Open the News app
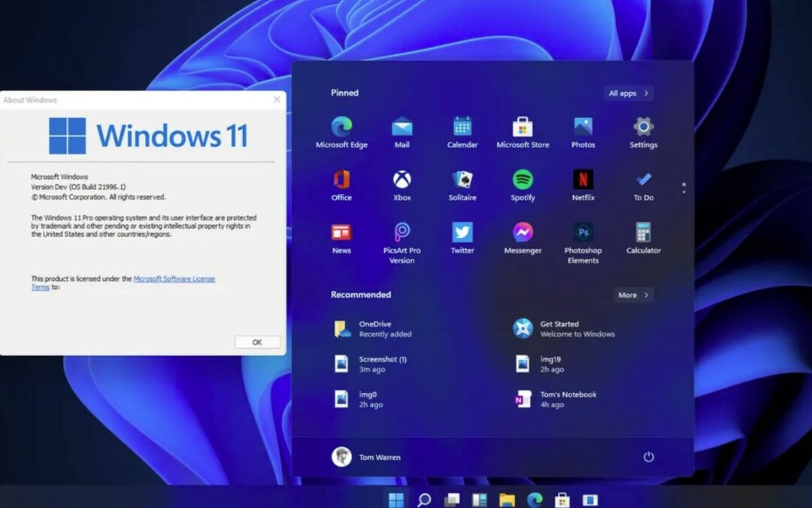 [341, 239]
